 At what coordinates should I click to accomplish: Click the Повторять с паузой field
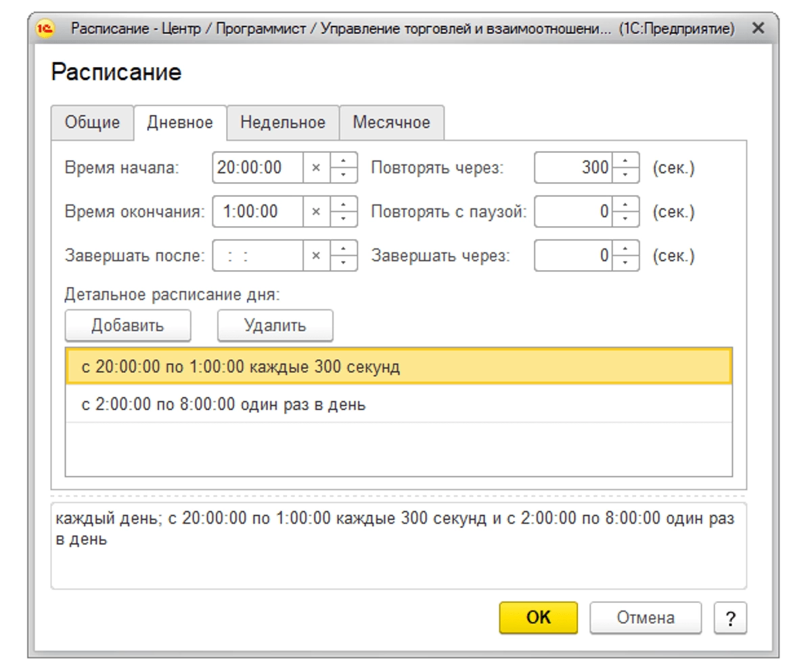pyautogui.click(x=573, y=212)
